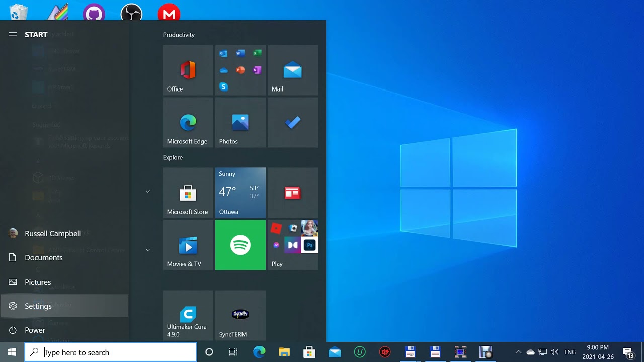This screenshot has height=362, width=644.
Task: Click the Explore group heading
Action: [173, 157]
